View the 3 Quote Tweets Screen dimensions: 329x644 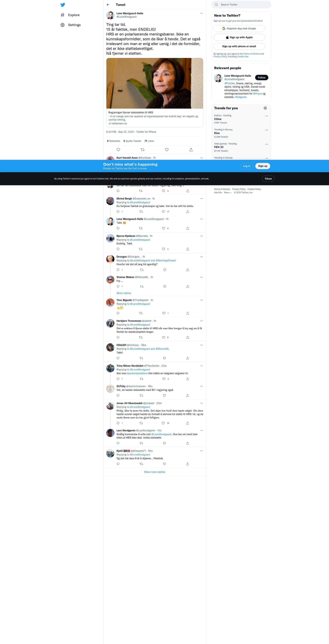(x=132, y=141)
